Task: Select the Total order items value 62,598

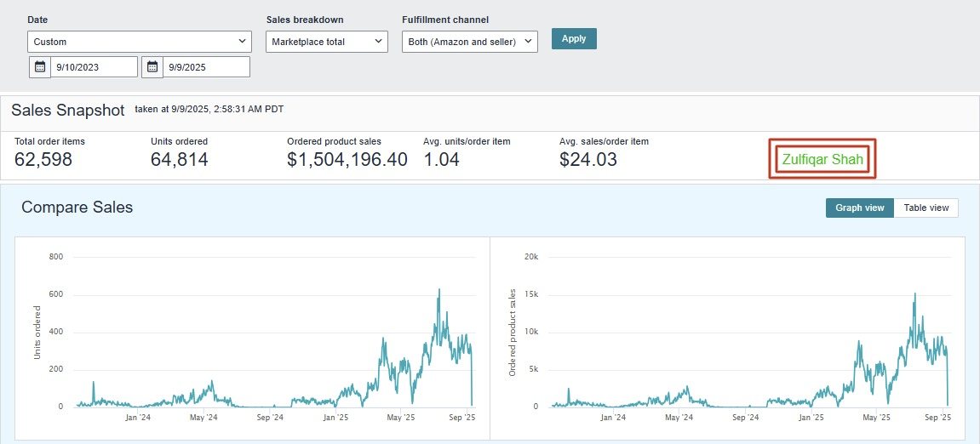Action: (43, 159)
